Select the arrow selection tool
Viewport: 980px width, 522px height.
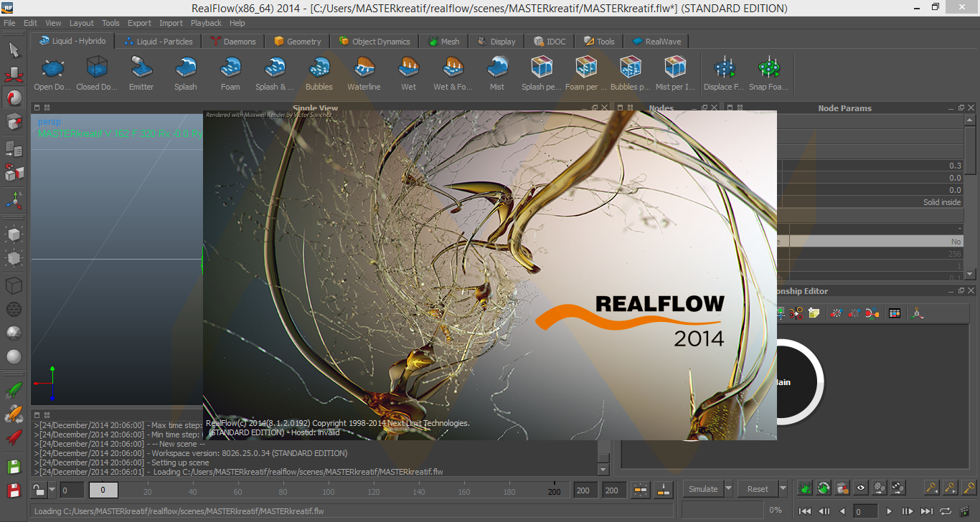pyautogui.click(x=14, y=49)
